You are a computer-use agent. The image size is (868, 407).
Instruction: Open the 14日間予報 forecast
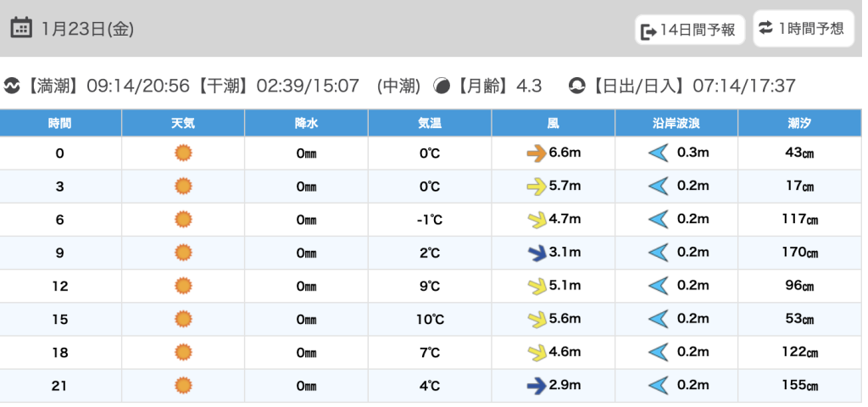click(690, 31)
